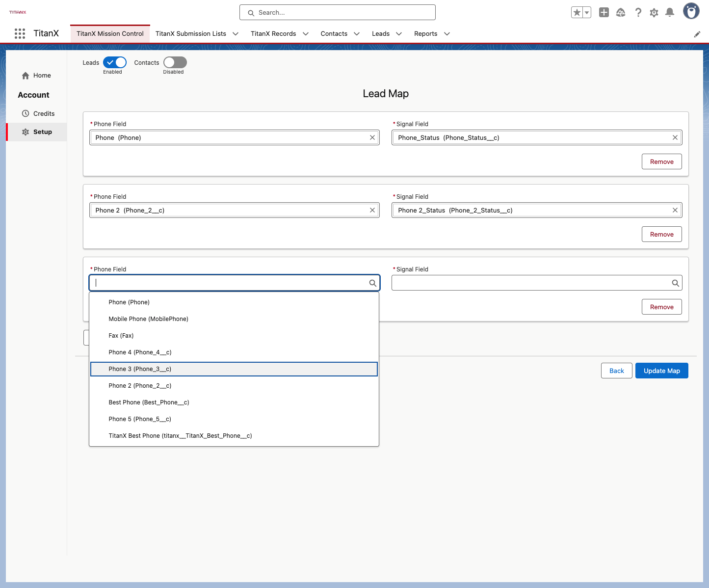This screenshot has width=709, height=588.
Task: Enable the Contacts toggle switch
Action: click(175, 62)
